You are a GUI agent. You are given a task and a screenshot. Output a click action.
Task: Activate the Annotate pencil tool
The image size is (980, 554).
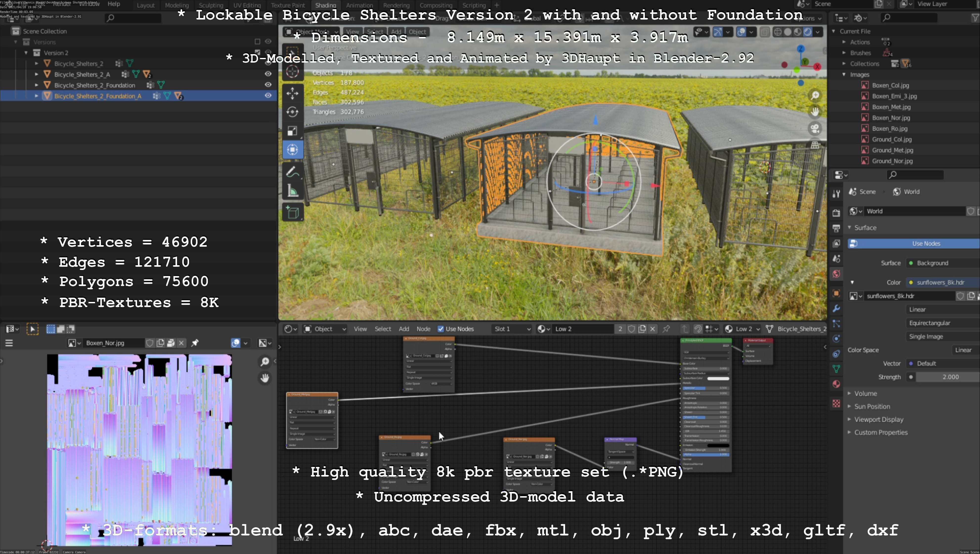(292, 172)
